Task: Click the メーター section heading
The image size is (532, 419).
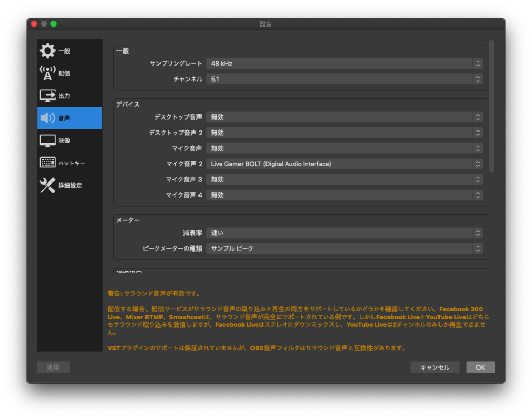Action: click(128, 221)
